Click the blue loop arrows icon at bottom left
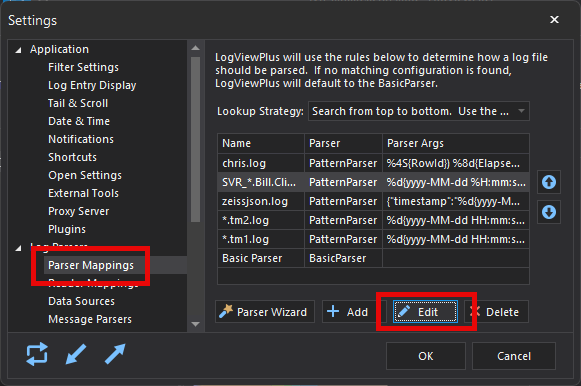The width and height of the screenshot is (581, 386). pyautogui.click(x=37, y=354)
